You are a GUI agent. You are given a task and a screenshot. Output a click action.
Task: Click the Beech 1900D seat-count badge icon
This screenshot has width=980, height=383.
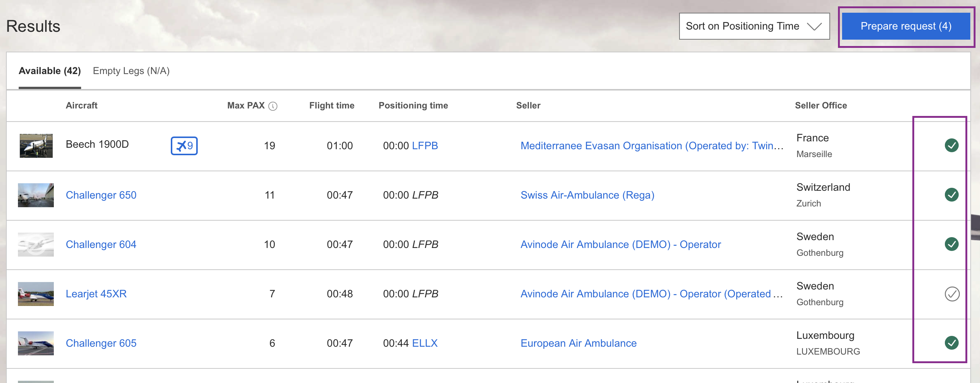[x=184, y=146]
